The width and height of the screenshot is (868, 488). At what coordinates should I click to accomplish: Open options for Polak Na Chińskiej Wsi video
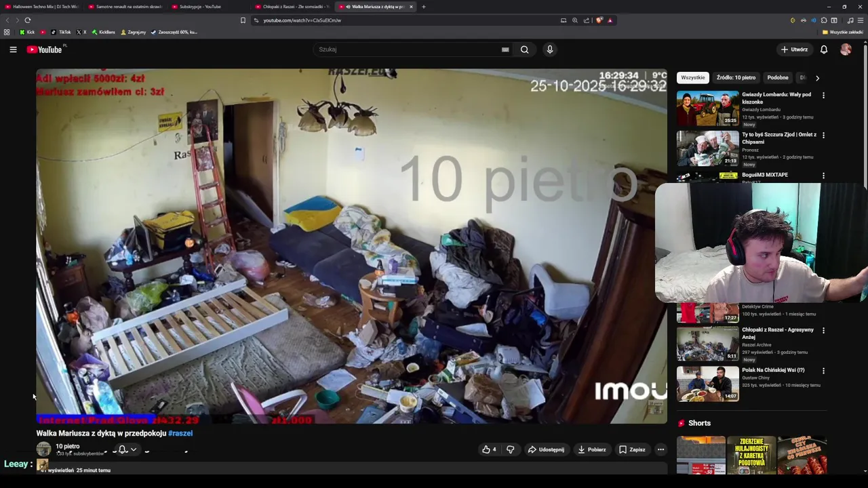coord(823,371)
